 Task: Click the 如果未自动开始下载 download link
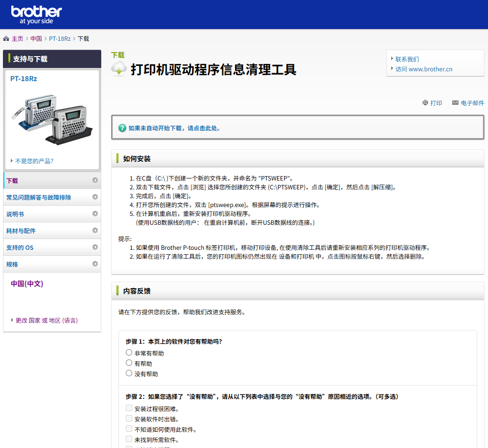(x=174, y=128)
